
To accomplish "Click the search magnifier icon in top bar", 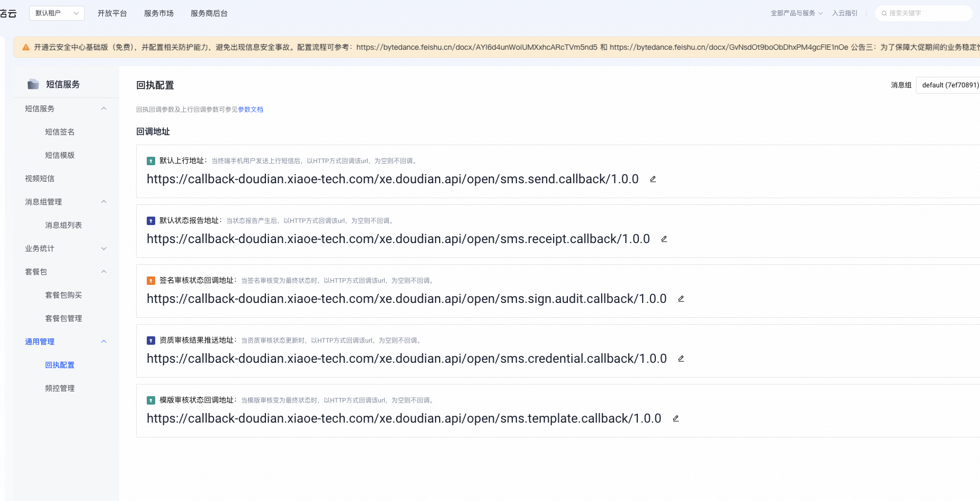I will 884,13.
